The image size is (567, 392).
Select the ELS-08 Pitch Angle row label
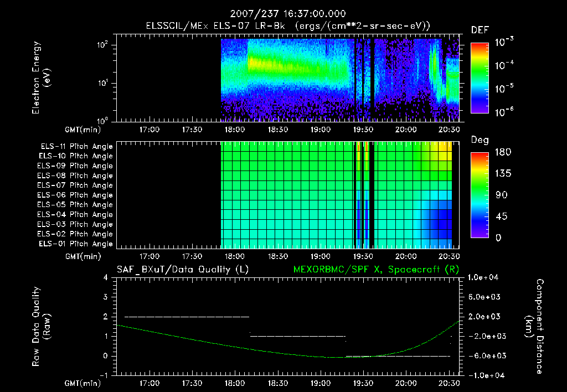point(75,176)
